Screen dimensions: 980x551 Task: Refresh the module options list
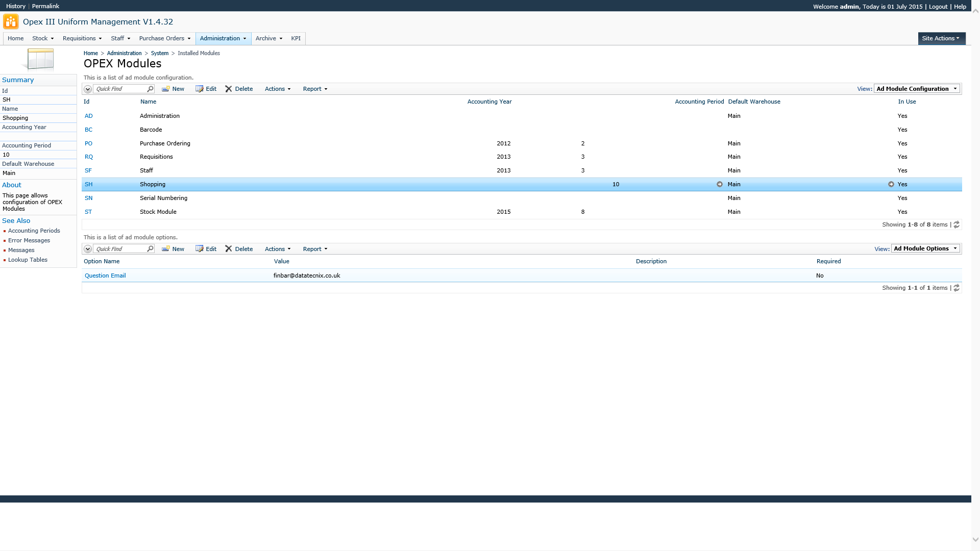(957, 288)
